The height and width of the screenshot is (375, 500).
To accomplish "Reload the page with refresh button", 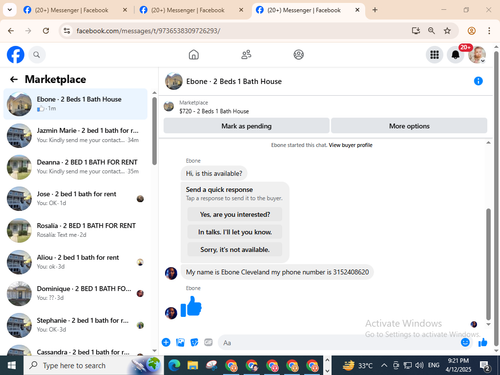I will tap(46, 31).
